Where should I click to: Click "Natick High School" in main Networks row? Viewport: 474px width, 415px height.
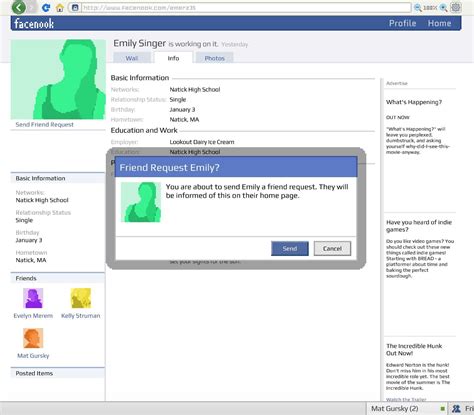pos(195,89)
